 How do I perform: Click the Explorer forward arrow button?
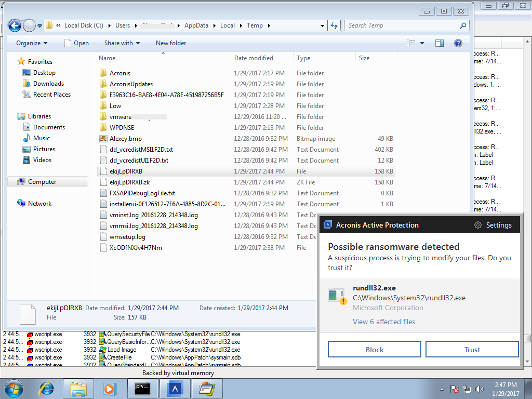29,25
